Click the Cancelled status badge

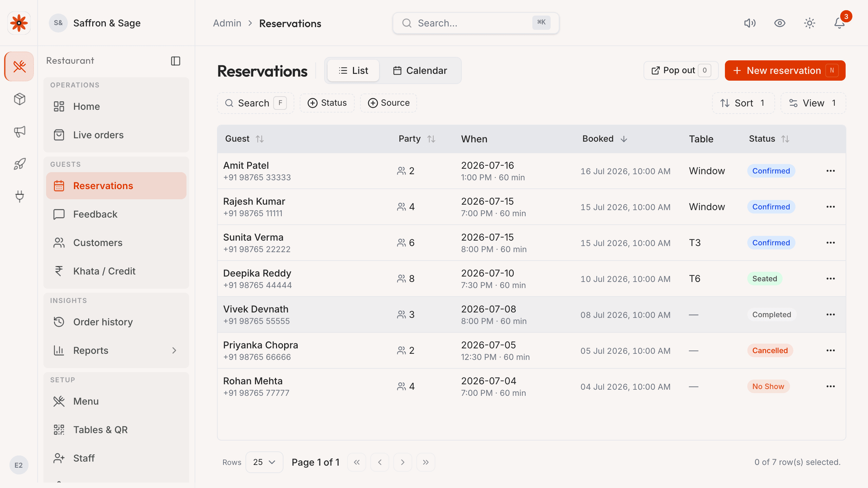pos(770,350)
